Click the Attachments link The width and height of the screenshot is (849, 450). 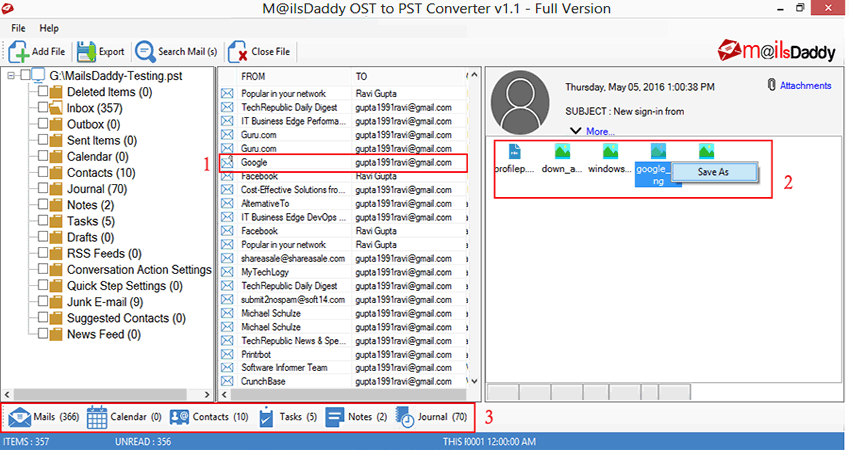[805, 86]
